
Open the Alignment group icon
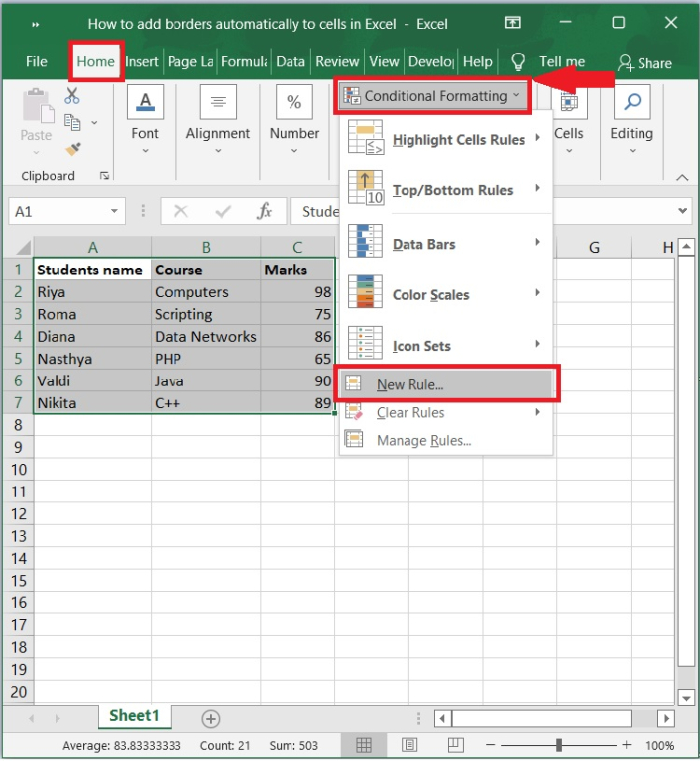218,102
